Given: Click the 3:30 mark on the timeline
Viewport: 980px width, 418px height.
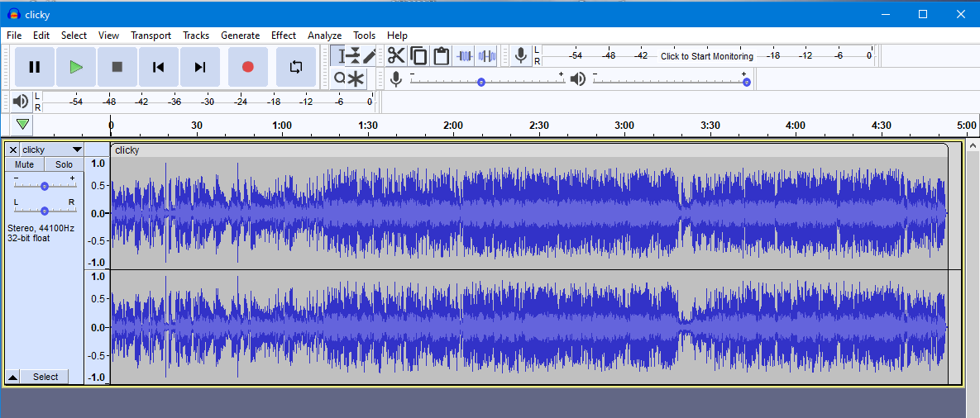Looking at the screenshot, I should tap(710, 125).
